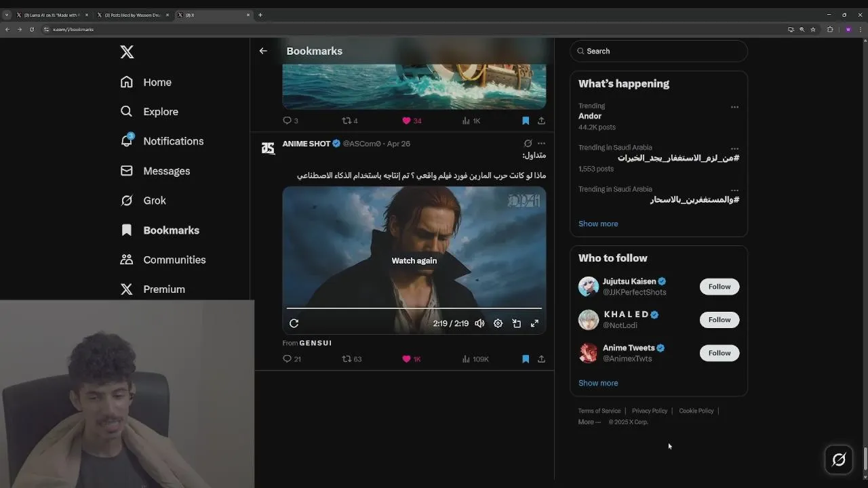Image resolution: width=868 pixels, height=488 pixels.
Task: Unlike the ANIME SHOT post with 1K likes
Action: 412,359
